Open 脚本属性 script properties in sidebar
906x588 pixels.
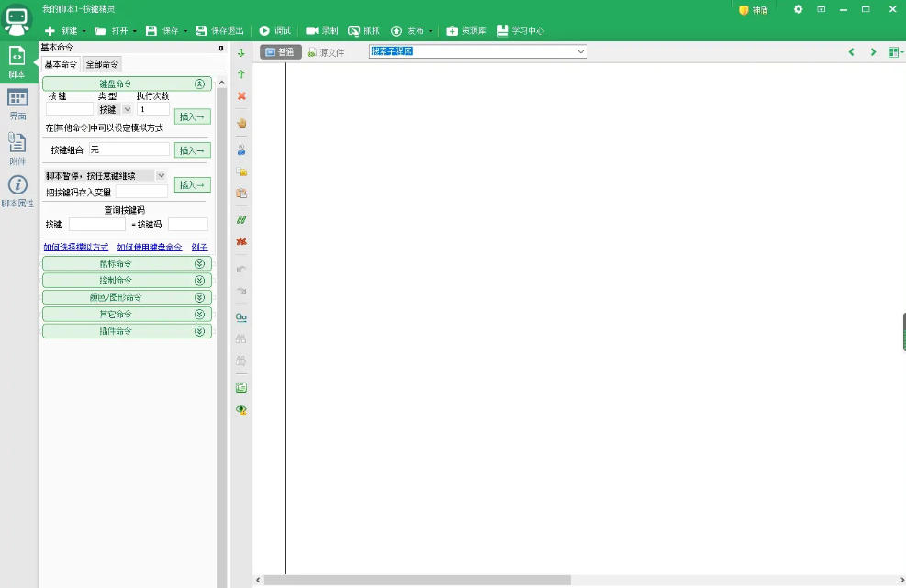click(17, 191)
